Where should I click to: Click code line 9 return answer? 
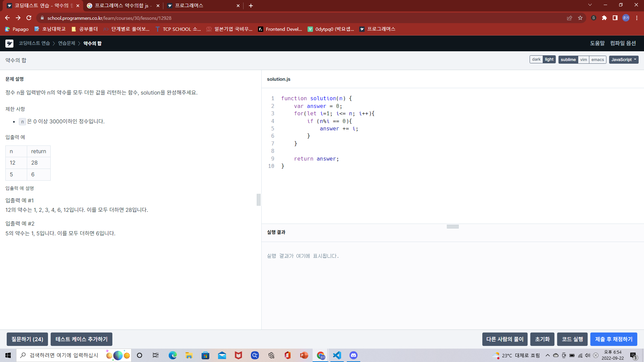click(x=316, y=159)
